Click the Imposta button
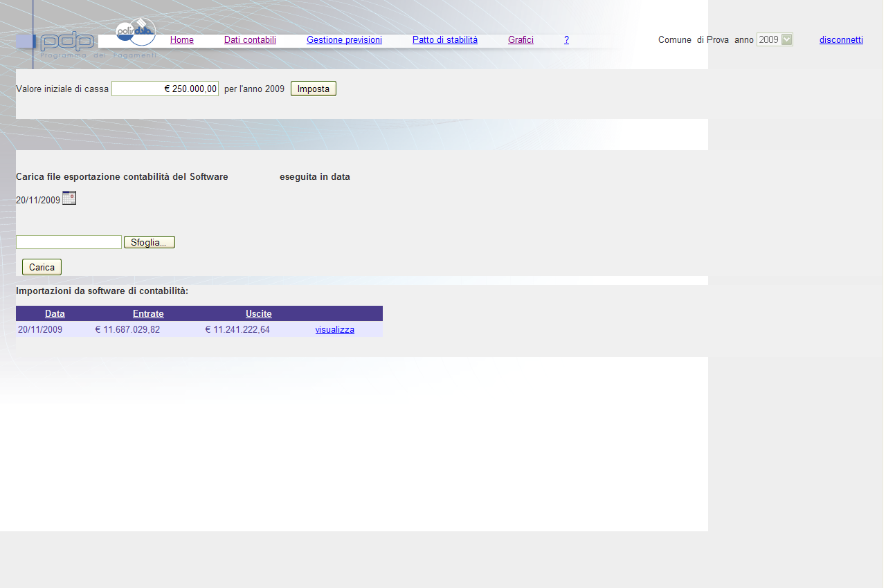This screenshot has height=588, width=886. tap(314, 89)
